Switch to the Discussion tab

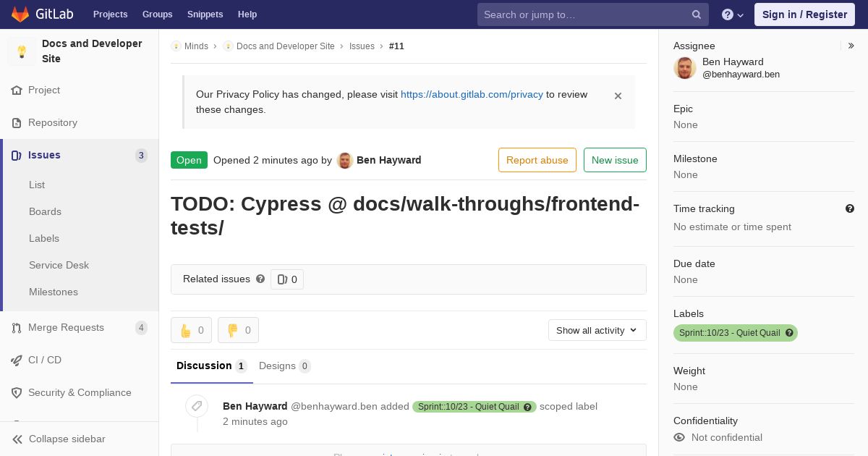click(x=212, y=366)
